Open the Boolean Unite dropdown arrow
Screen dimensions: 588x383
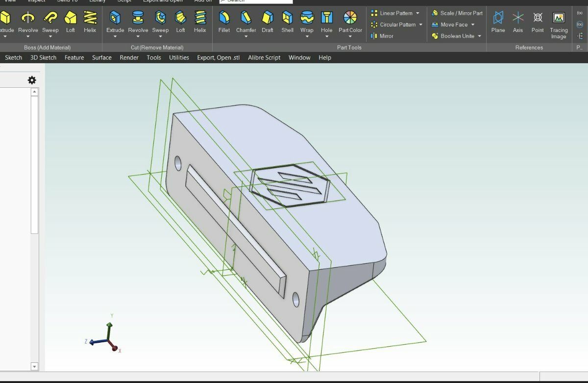(x=479, y=36)
